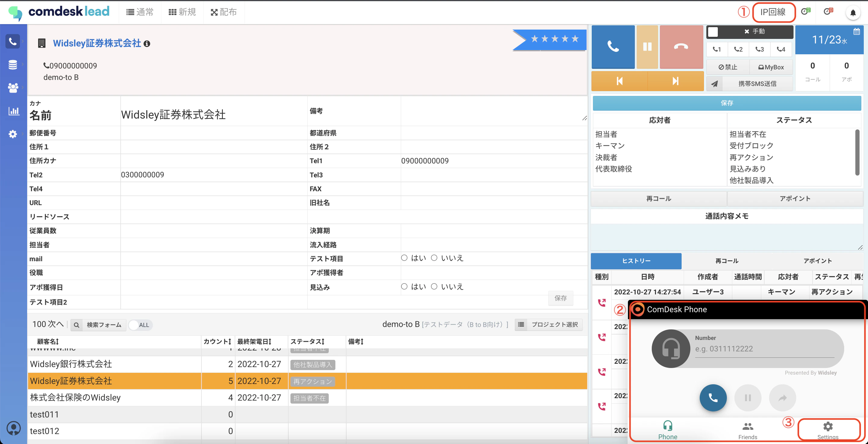Click the clock icon with red badge

(828, 12)
